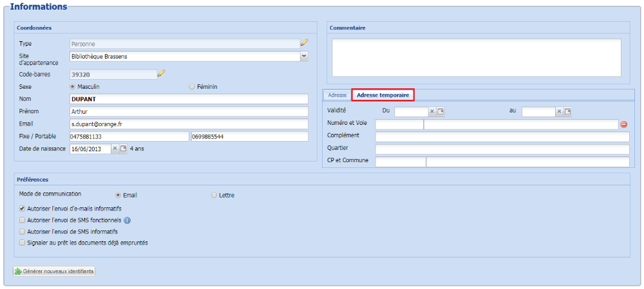Clear the Date de naissance value

(x=115, y=149)
